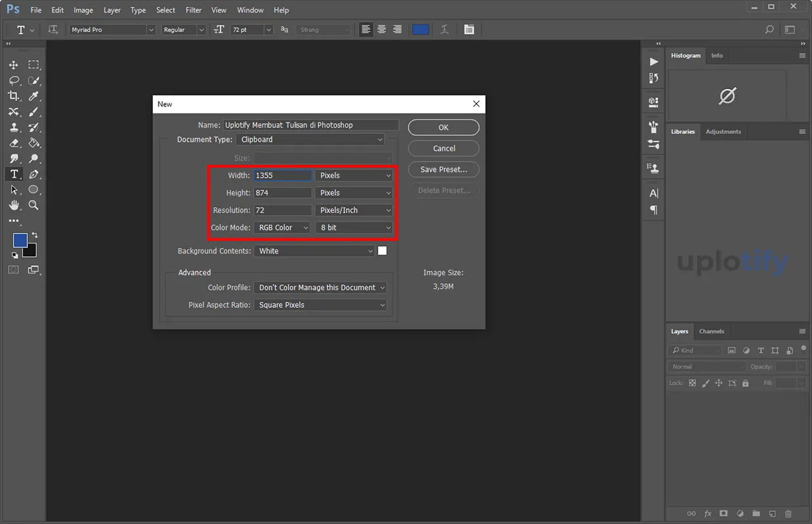Select the Crop tool

13,96
